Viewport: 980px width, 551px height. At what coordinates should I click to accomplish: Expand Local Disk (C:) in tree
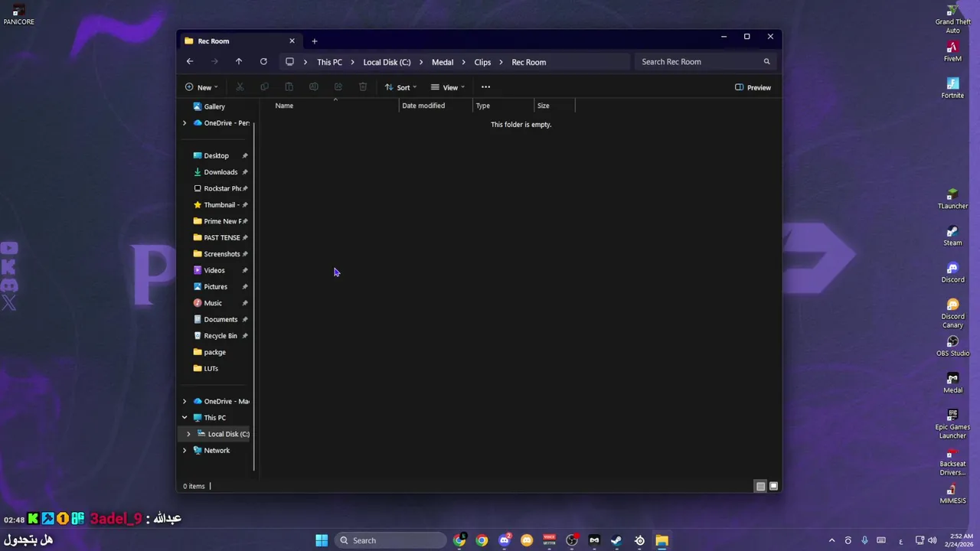[188, 434]
